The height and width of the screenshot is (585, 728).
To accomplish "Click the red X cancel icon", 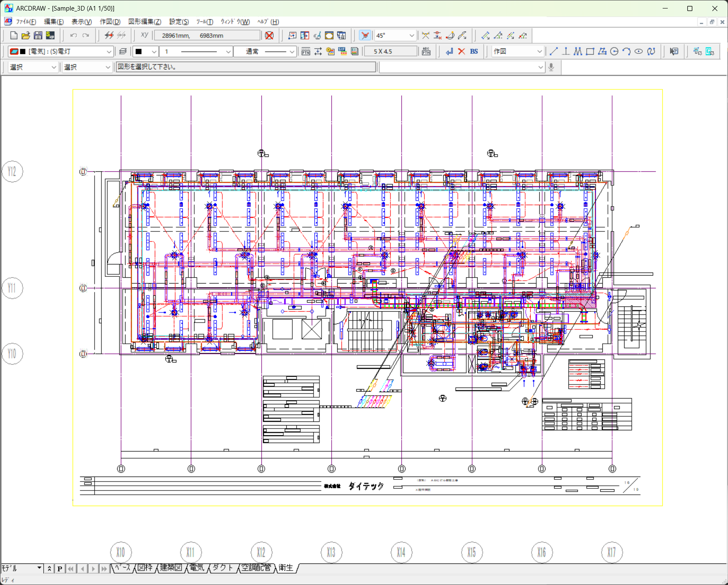I will [462, 52].
